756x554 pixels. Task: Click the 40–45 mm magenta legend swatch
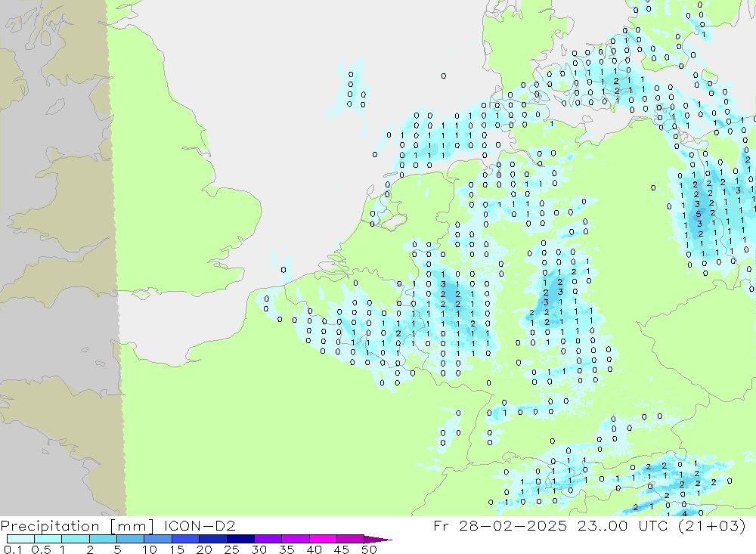click(323, 539)
